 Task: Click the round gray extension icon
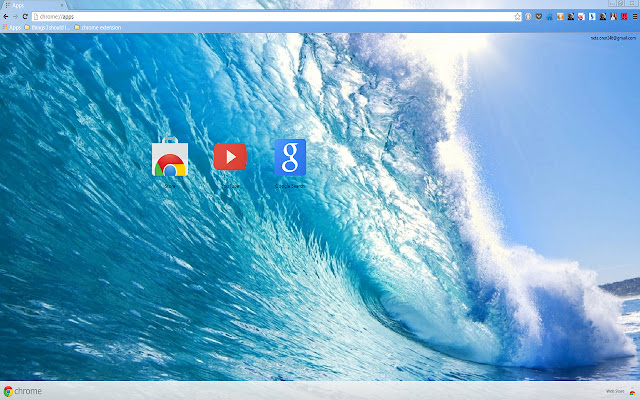pos(528,17)
